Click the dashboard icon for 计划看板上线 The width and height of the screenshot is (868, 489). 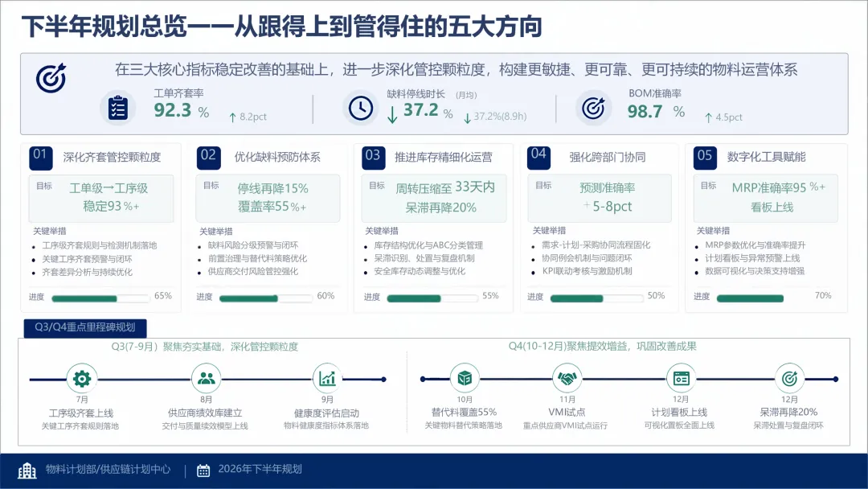[681, 378]
